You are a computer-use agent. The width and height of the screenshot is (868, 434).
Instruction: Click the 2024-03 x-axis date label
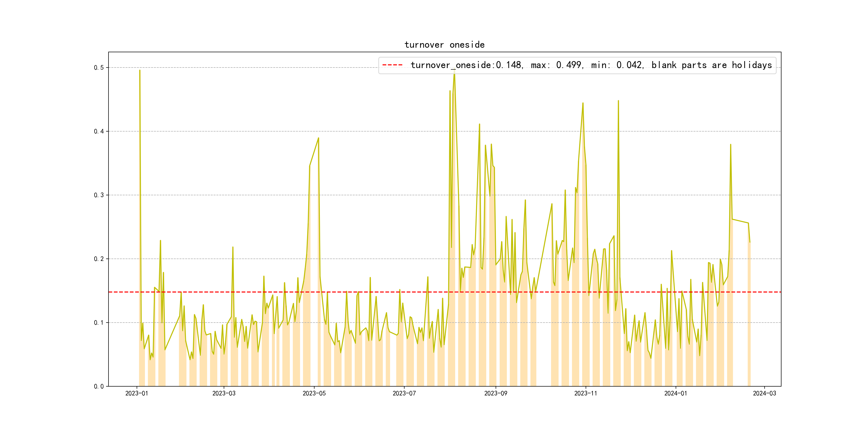[x=764, y=393]
